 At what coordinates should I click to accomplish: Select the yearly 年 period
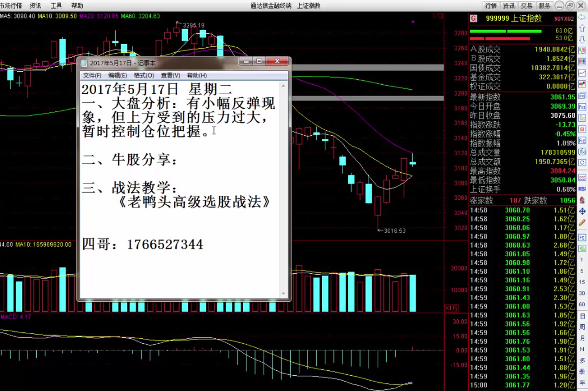pos(582,383)
